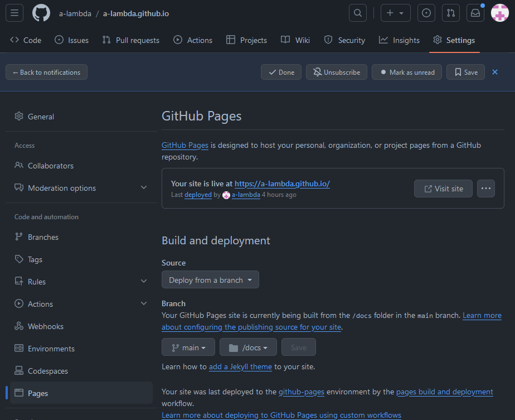Open the main branch selector dropdown
The width and height of the screenshot is (515, 420).
click(x=188, y=347)
